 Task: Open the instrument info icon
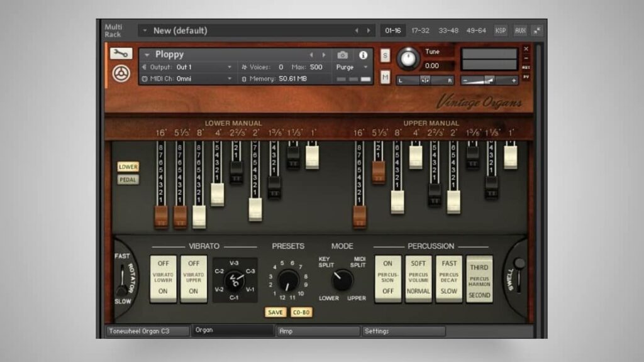363,55
